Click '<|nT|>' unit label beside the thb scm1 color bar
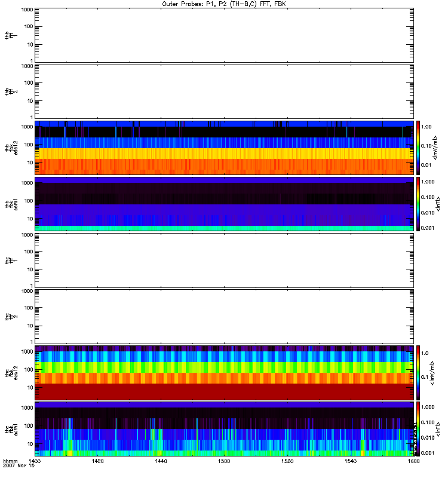The width and height of the screenshot is (448, 478). click(438, 204)
